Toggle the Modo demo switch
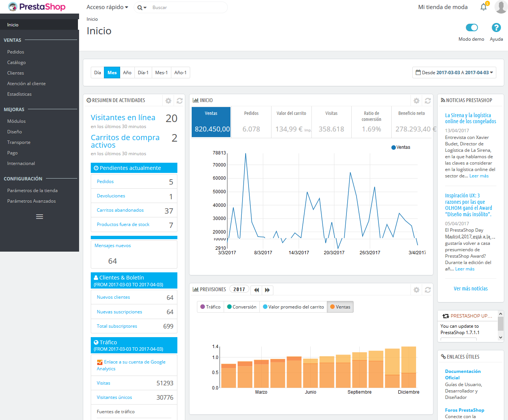This screenshot has height=420, width=508. 471,27
